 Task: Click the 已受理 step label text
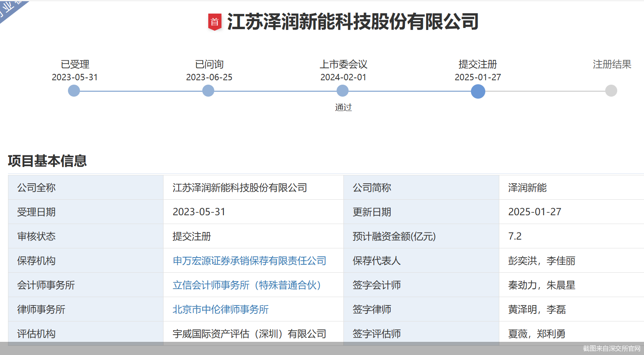pos(75,64)
